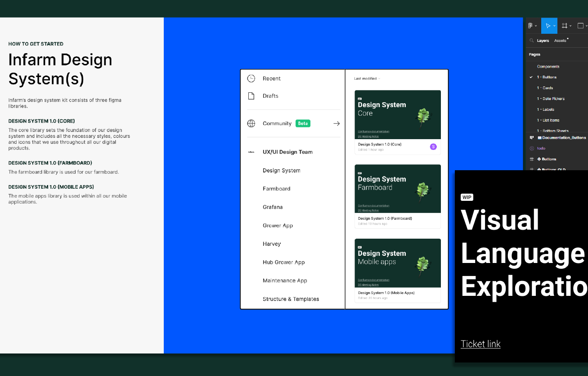
Task: Open the Harvey project
Action: 272,244
